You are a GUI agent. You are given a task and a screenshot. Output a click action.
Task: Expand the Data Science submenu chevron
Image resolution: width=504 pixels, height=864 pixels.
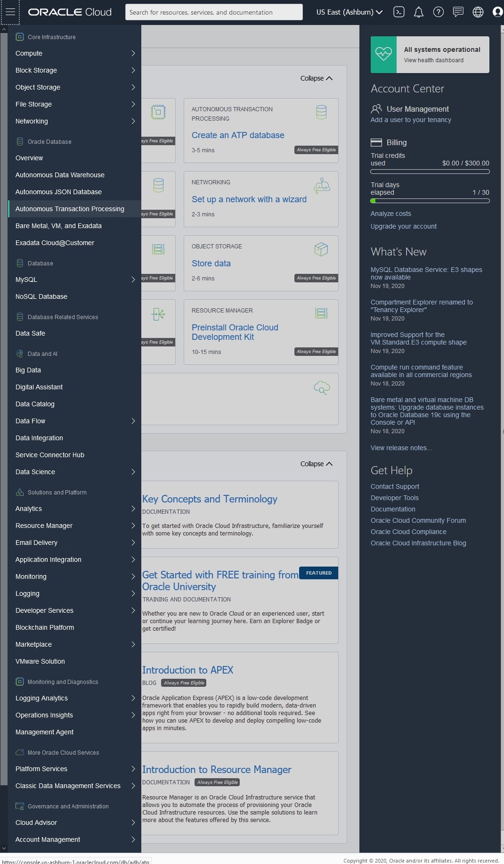[x=133, y=472]
